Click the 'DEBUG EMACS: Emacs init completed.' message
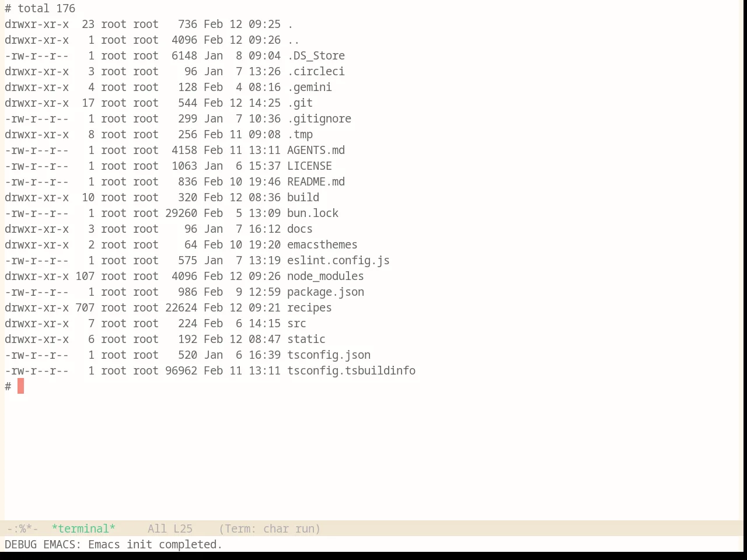Image resolution: width=747 pixels, height=560 pixels. coord(114,544)
